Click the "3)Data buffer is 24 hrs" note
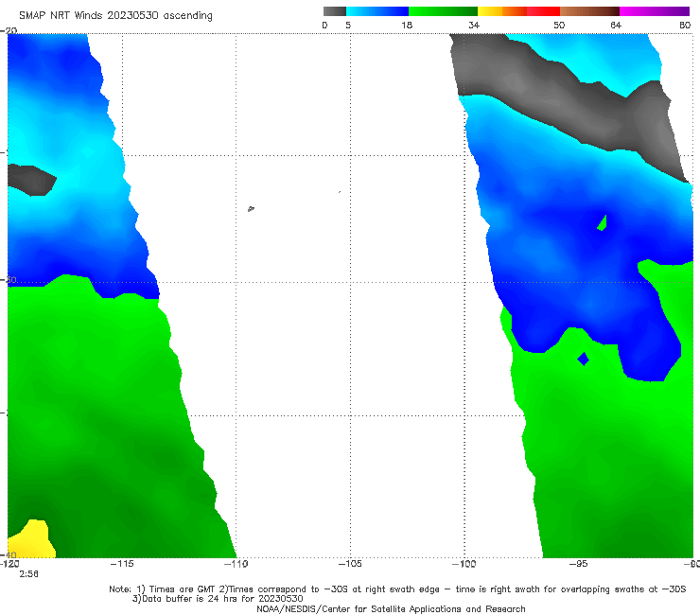Viewport: 700px width, 615px height. point(218,599)
